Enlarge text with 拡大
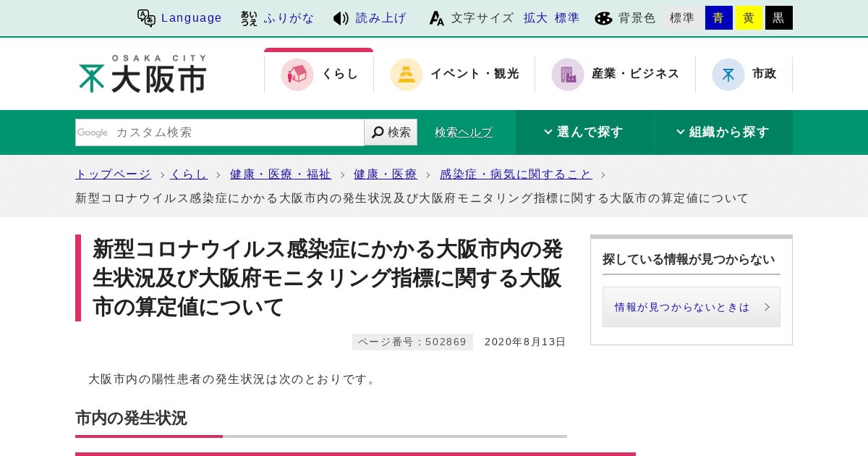868x456 pixels. (536, 18)
